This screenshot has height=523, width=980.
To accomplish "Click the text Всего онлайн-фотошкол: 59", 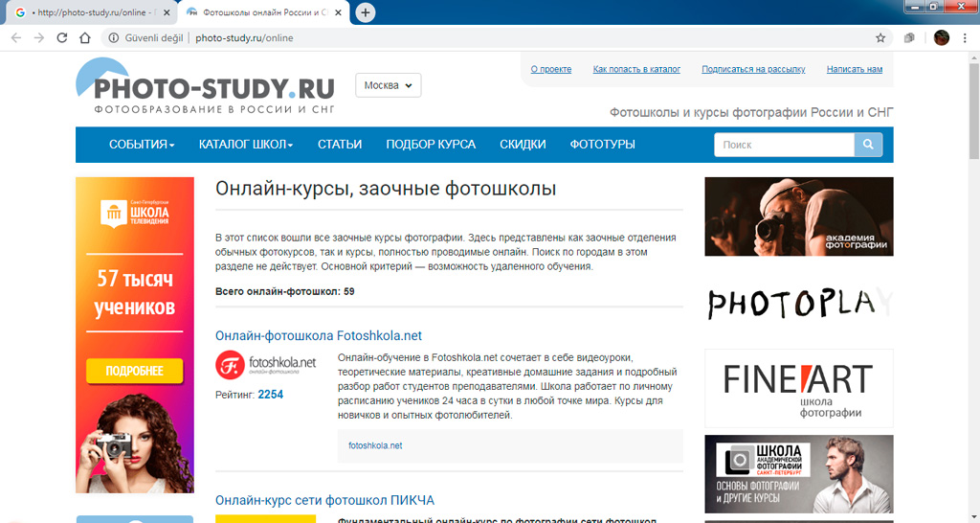I will pyautogui.click(x=285, y=291).
